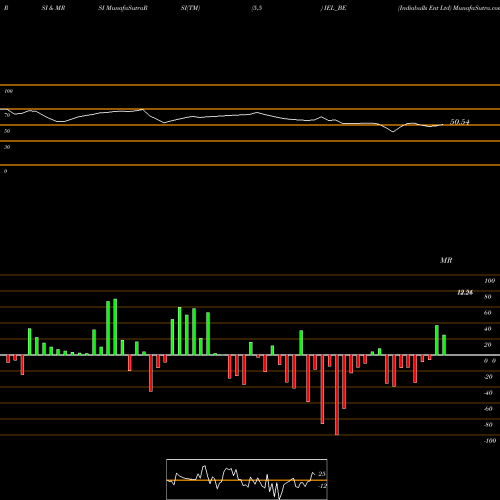Click the IEL_BE symbol text in header
The image size is (500, 500).
pyautogui.click(x=335, y=8)
